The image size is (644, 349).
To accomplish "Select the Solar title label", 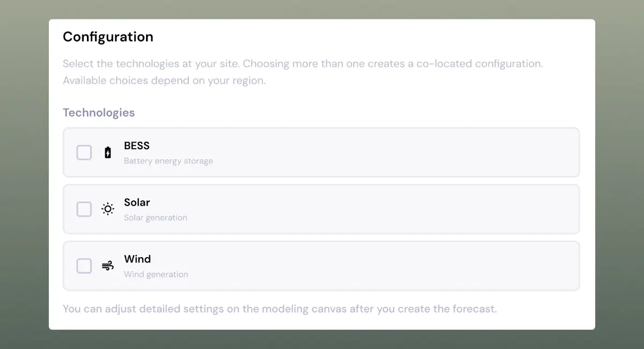I will tap(137, 202).
